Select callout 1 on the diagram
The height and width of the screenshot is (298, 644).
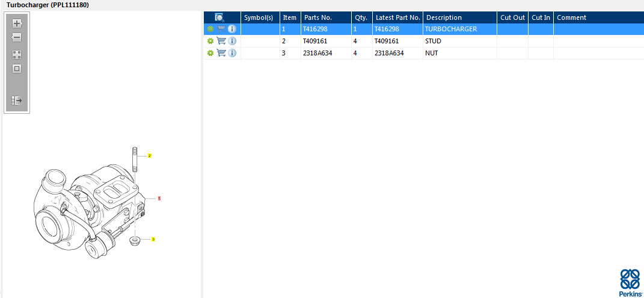click(159, 198)
